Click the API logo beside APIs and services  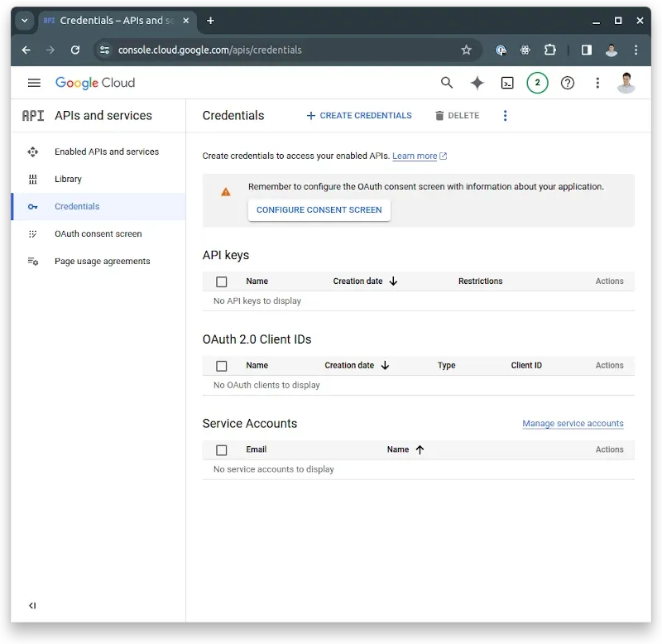pyautogui.click(x=33, y=116)
